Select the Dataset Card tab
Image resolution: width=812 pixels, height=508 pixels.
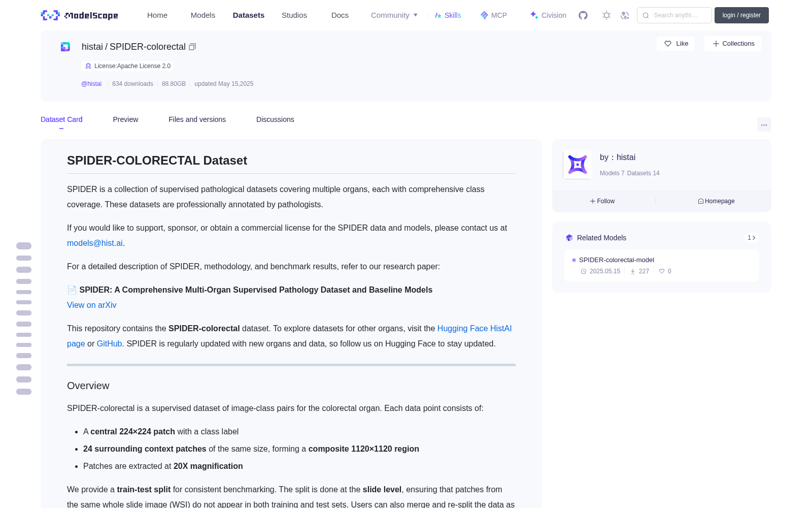coord(61,119)
